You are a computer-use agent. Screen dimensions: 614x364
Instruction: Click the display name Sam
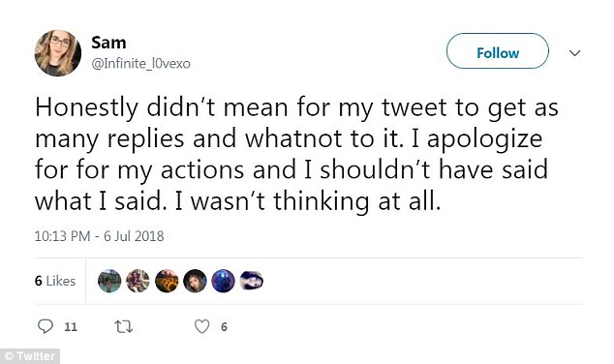[108, 43]
